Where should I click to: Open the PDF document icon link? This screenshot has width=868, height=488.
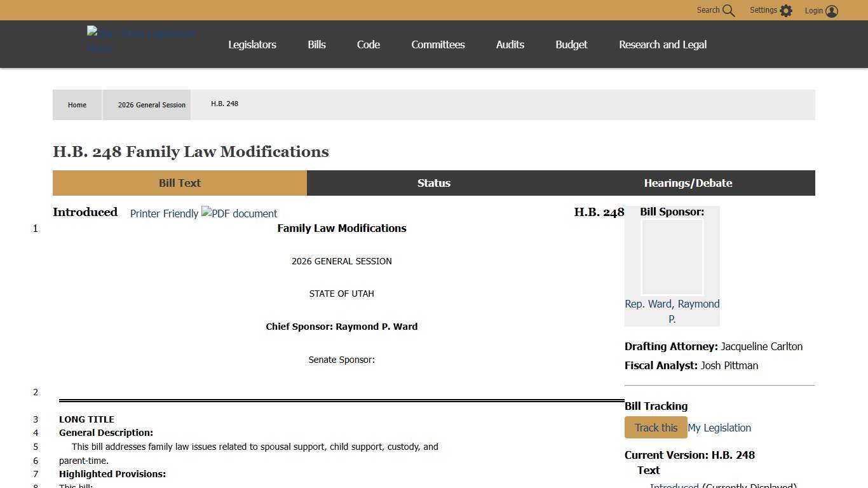[239, 213]
